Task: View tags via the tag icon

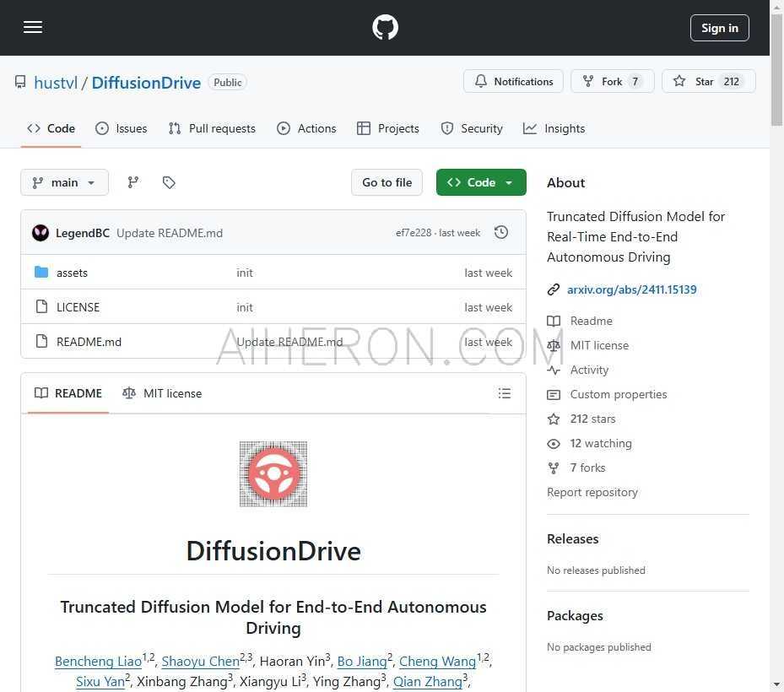Action: (169, 182)
